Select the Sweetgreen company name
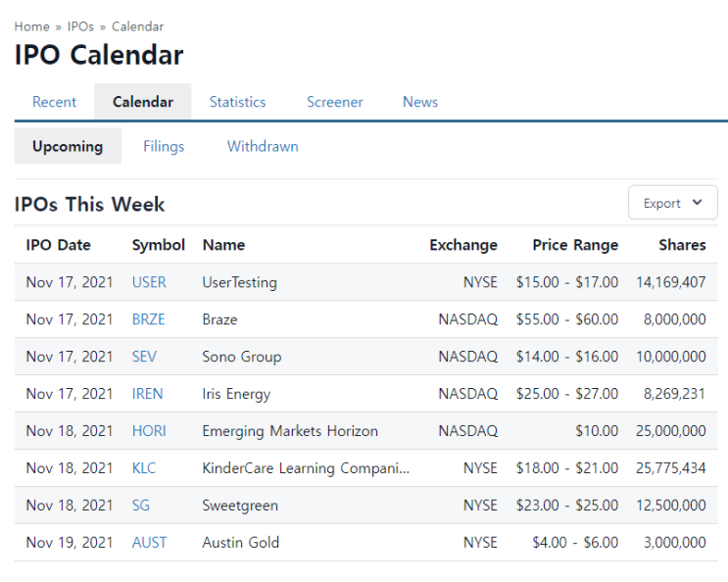The image size is (728, 582). click(x=240, y=505)
